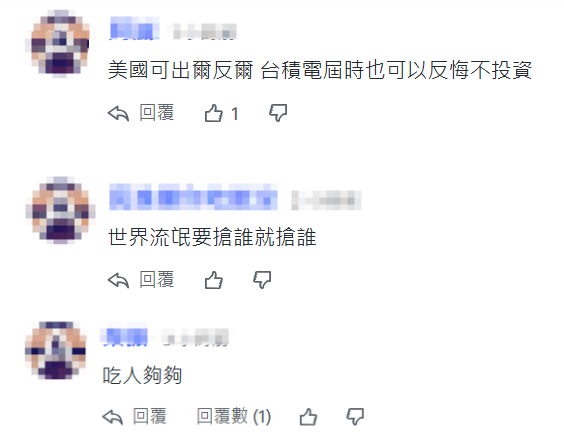
Task: Click reply arrow under 世界流氓 comment
Action: coord(118,280)
